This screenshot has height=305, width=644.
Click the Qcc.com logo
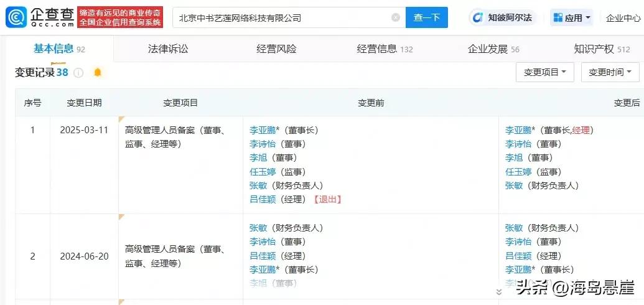40,17
